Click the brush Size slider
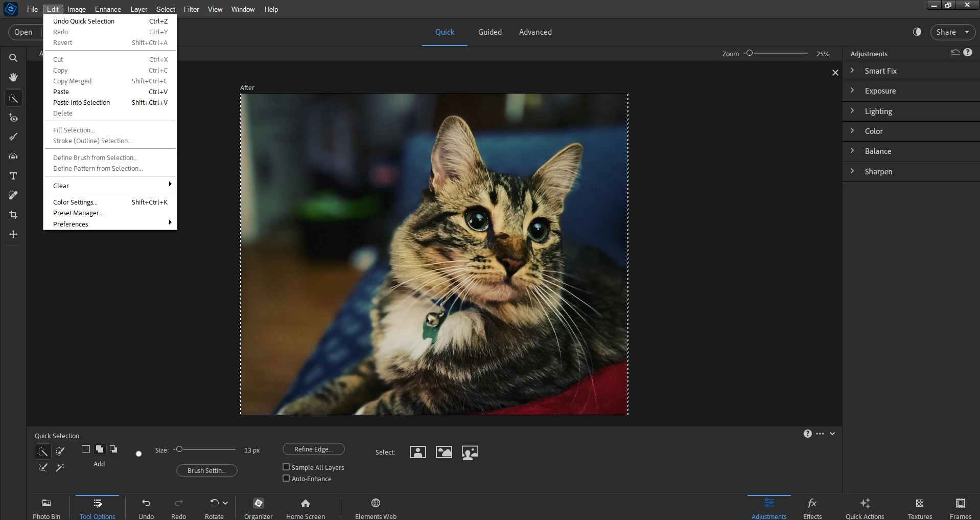980x520 pixels. click(x=204, y=449)
